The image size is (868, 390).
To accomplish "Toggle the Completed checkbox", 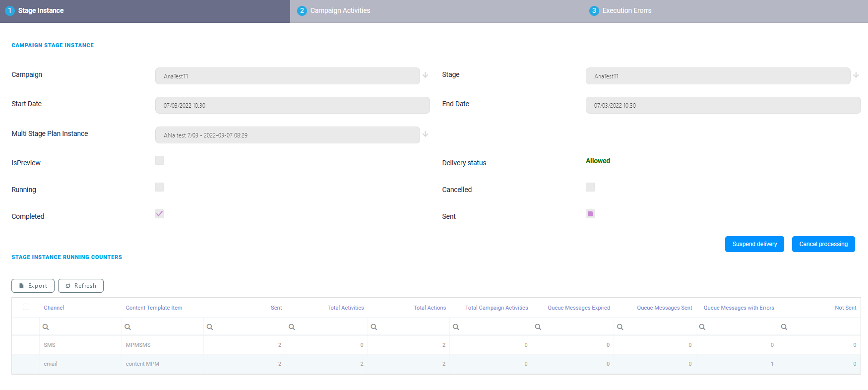I will (159, 214).
